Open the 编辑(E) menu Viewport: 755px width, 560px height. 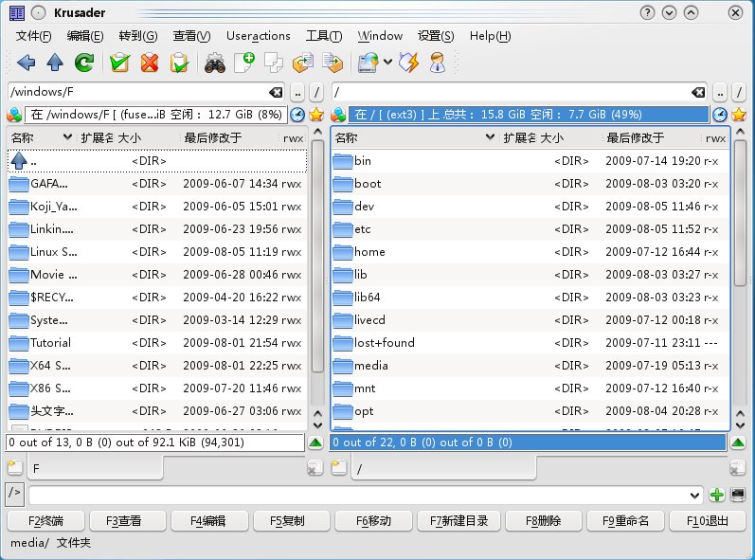point(84,36)
